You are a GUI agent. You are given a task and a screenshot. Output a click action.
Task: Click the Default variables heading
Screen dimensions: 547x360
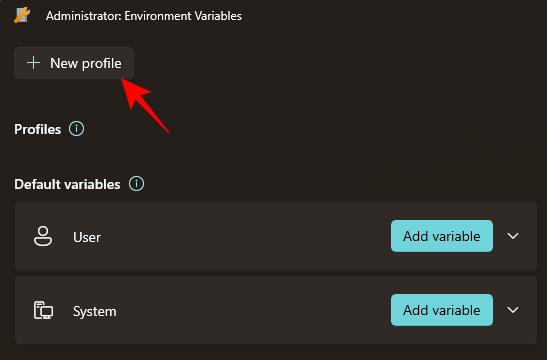point(67,184)
